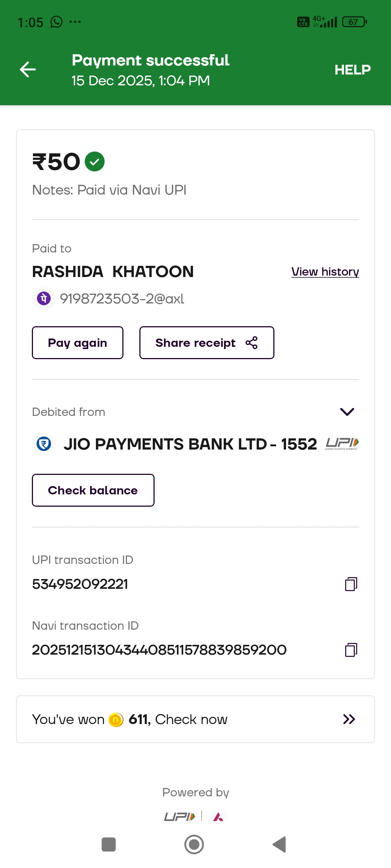Tap the share icon on Share receipt
Screen dimensions: 391x868
tap(252, 342)
